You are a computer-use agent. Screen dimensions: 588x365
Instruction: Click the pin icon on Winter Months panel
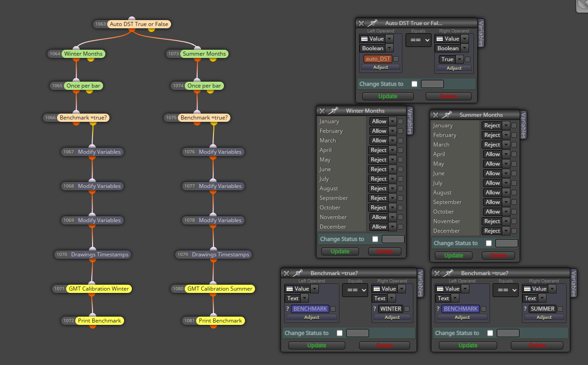click(x=334, y=110)
